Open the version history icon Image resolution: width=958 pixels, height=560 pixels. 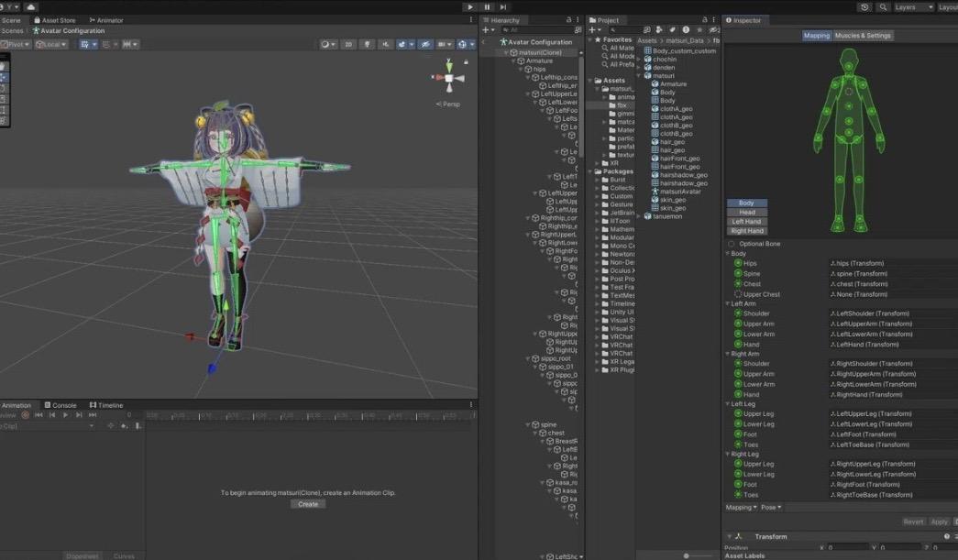coord(864,7)
